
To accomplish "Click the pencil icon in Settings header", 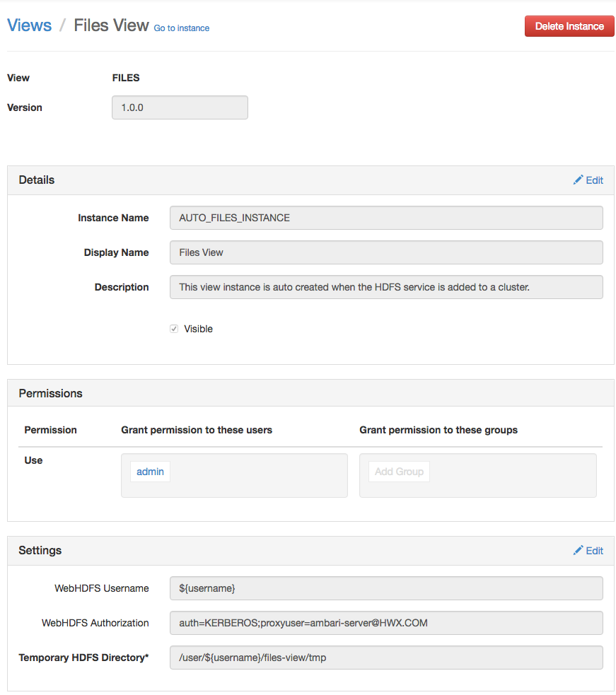I will tap(578, 551).
